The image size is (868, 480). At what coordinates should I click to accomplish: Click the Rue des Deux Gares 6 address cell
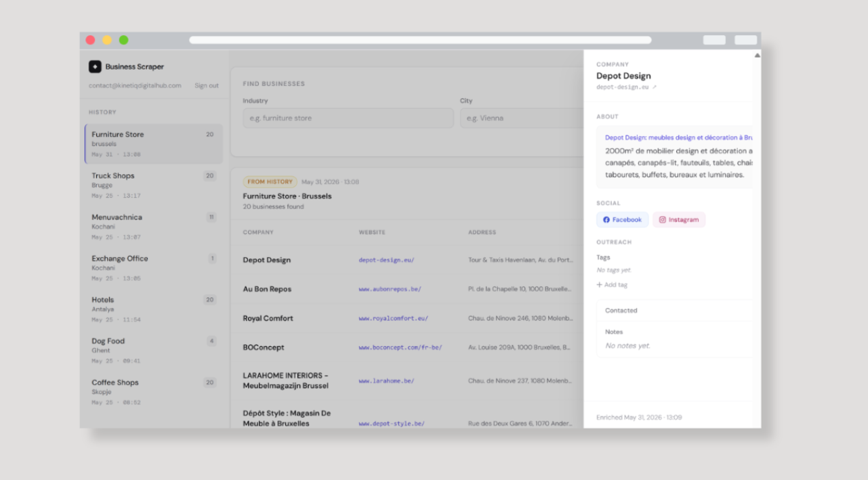[x=520, y=424]
